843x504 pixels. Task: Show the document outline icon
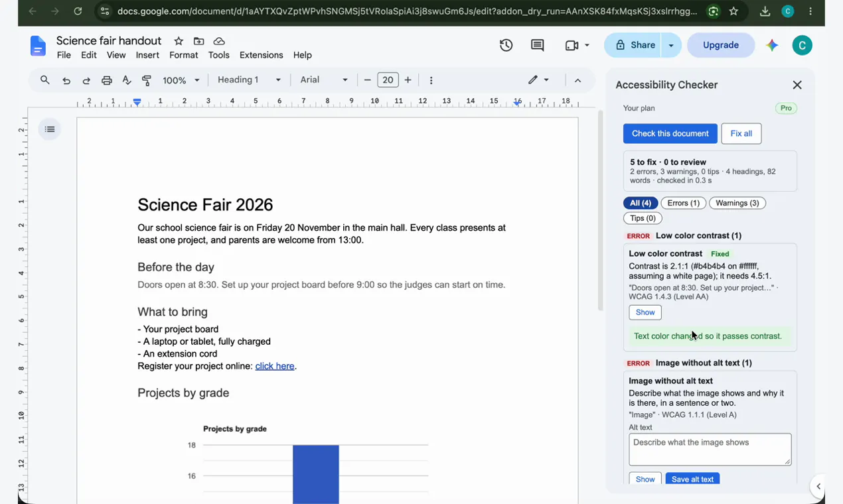point(50,129)
